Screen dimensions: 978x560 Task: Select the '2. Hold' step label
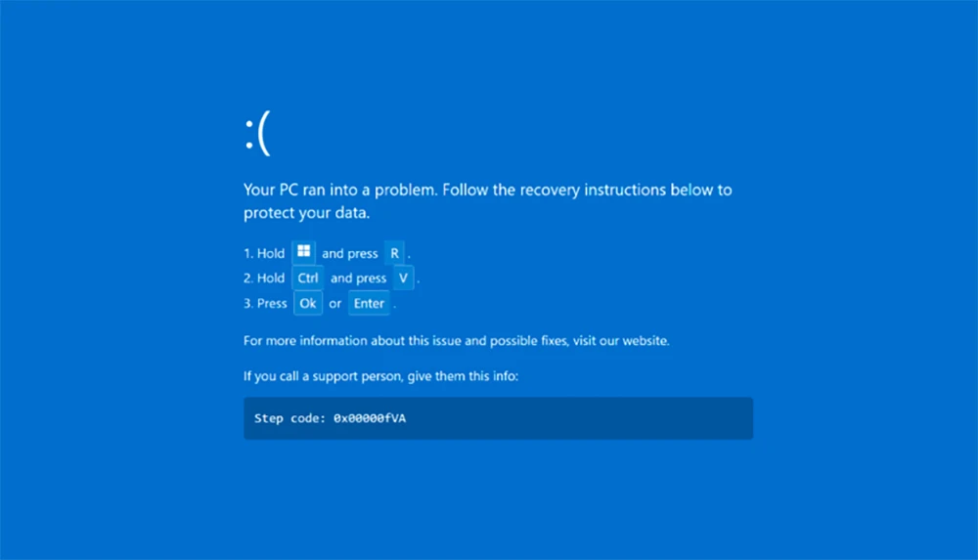click(x=264, y=279)
